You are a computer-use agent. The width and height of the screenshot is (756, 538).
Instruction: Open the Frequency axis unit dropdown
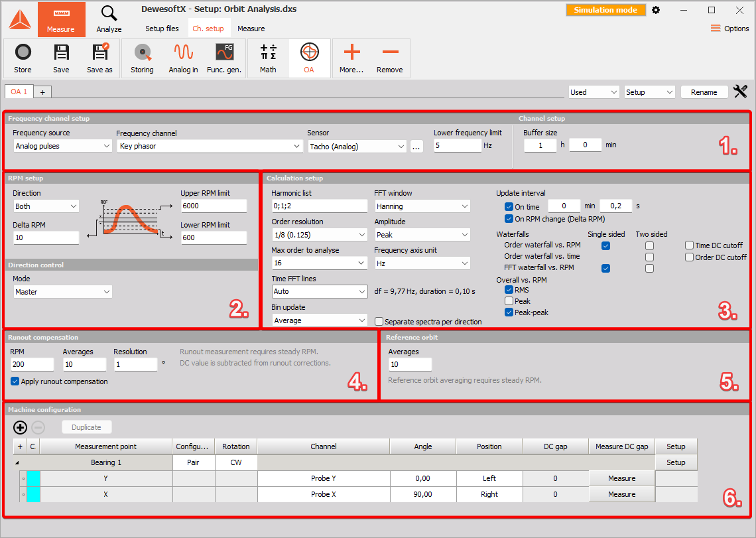point(422,263)
